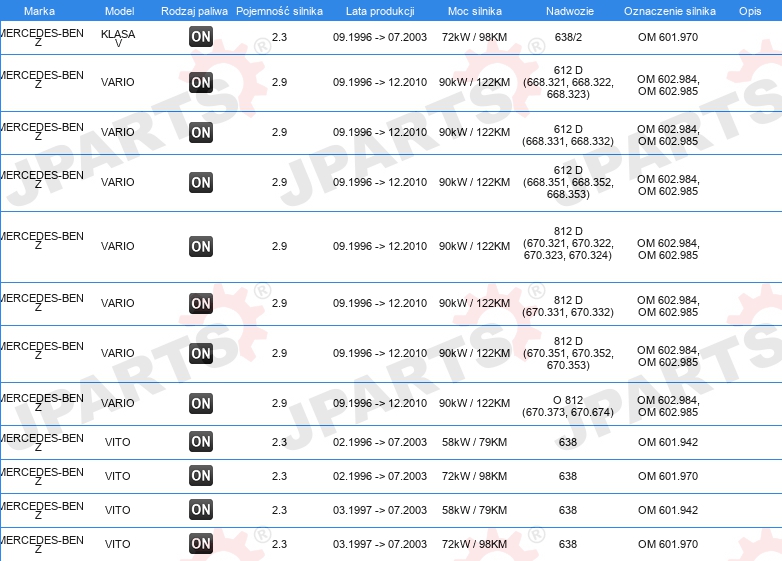Click the Marka column header
Image resolution: width=782 pixels, height=561 pixels.
point(39,11)
